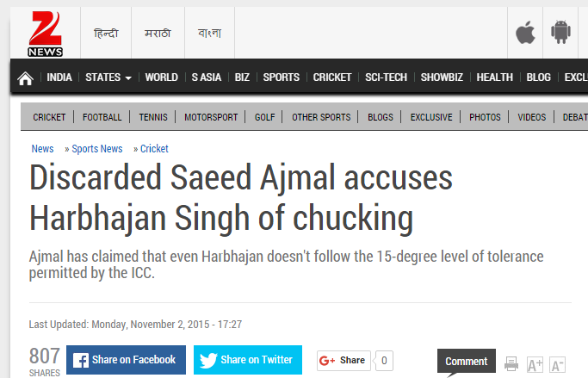
Task: Share on Google Plus
Action: pos(344,360)
